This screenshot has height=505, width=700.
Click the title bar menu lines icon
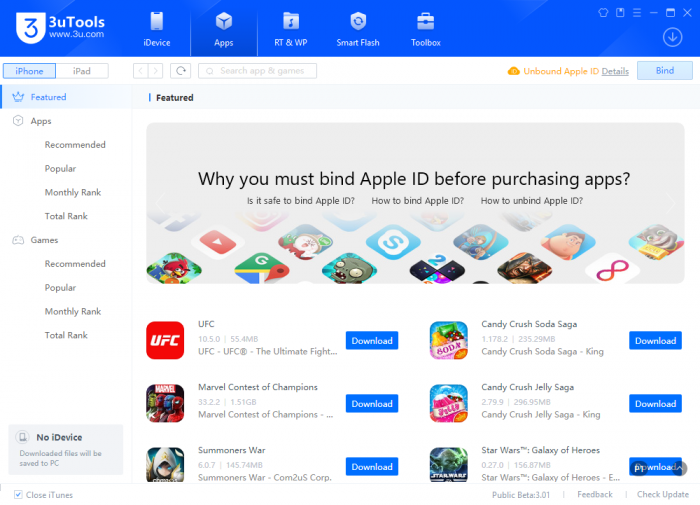(x=637, y=13)
